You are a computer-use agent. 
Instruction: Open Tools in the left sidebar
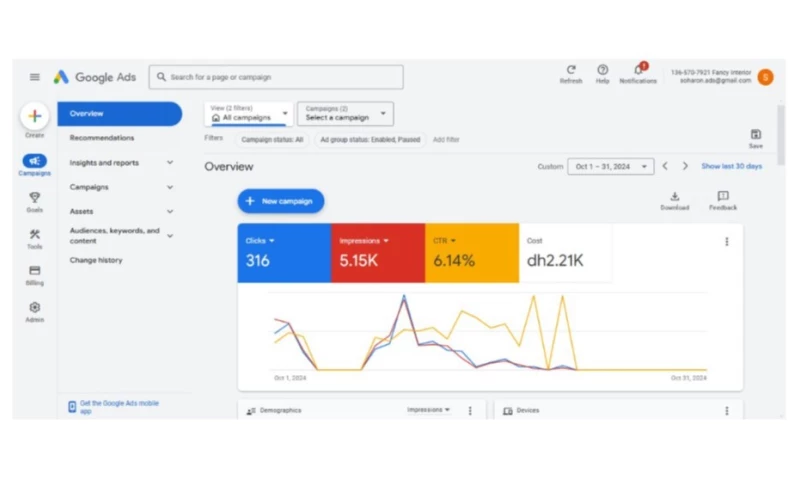coord(35,236)
